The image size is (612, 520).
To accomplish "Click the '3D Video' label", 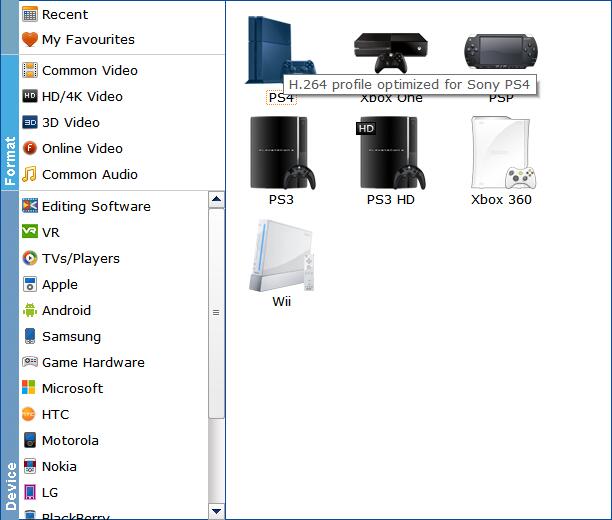I will pos(71,123).
